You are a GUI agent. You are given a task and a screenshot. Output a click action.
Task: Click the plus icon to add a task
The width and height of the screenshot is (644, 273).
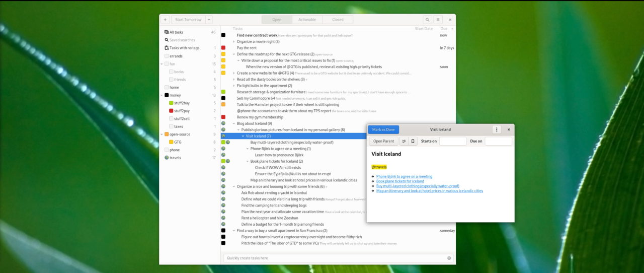(165, 20)
